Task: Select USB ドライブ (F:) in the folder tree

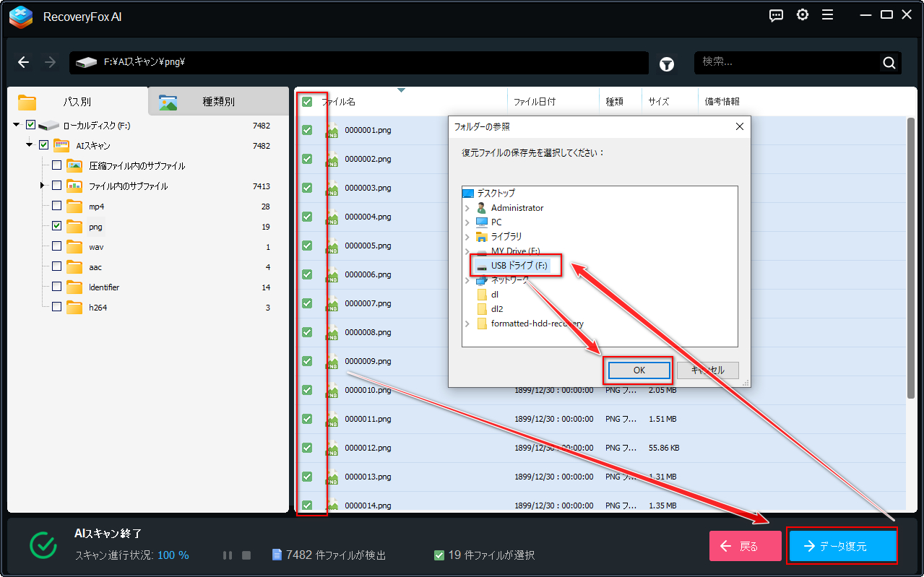Action: 519,266
